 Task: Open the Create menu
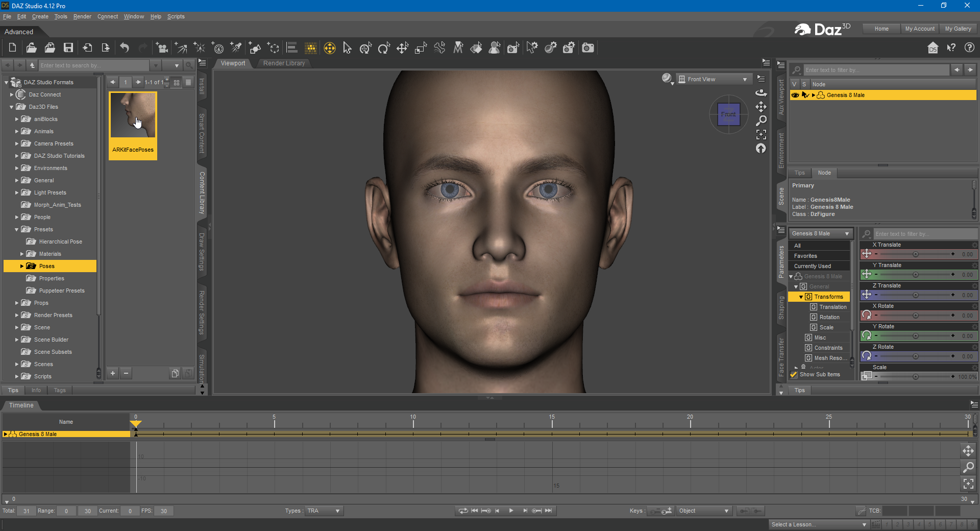pos(40,16)
